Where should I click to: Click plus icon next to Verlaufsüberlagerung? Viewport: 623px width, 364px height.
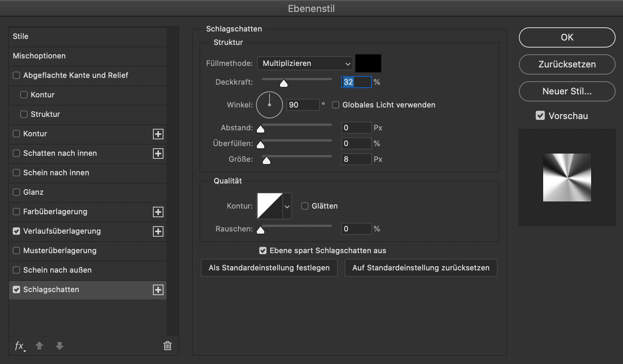click(x=158, y=231)
